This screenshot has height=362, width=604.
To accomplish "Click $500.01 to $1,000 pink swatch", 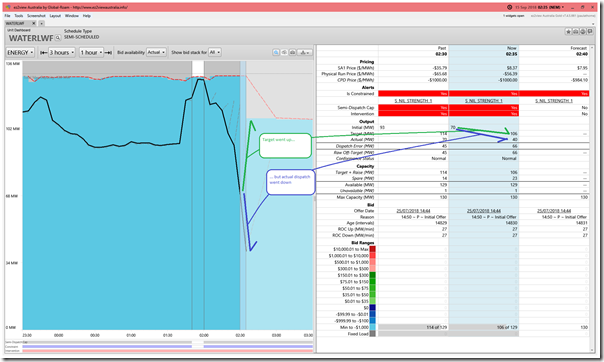I will tap(372, 262).
